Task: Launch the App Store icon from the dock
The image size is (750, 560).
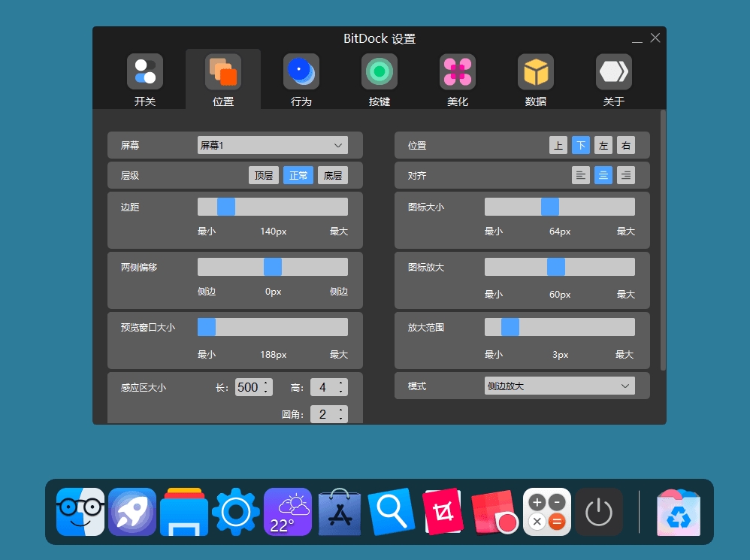Action: pos(339,512)
